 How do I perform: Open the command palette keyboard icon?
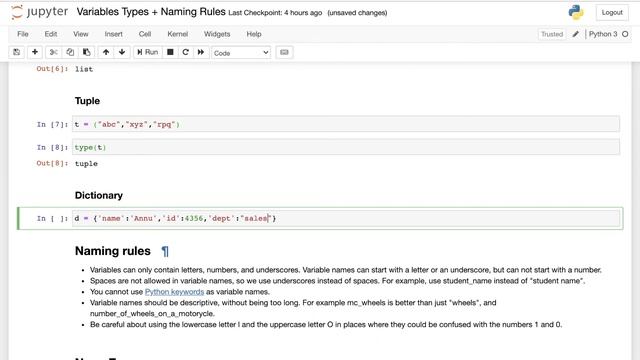tap(284, 52)
